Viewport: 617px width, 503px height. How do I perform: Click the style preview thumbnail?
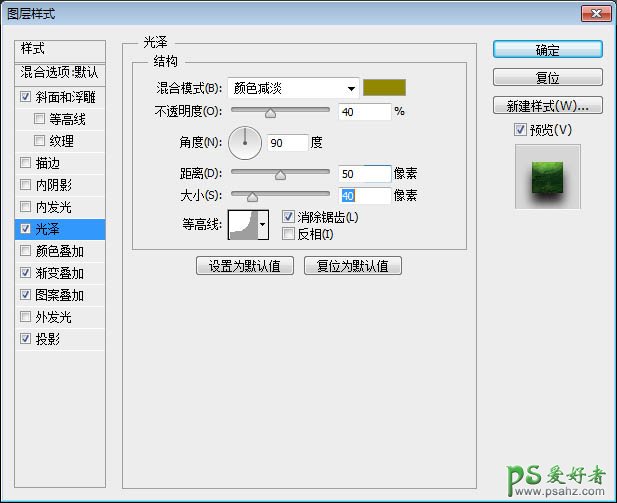(547, 175)
